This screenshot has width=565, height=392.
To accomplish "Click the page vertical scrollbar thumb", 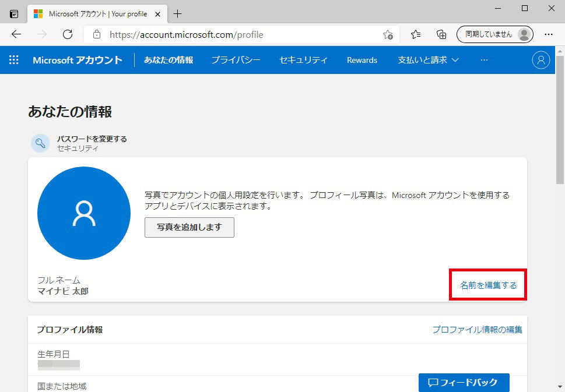I will tap(560, 120).
